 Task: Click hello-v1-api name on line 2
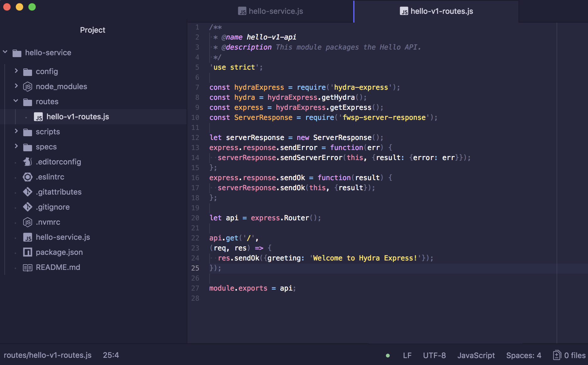click(x=271, y=37)
